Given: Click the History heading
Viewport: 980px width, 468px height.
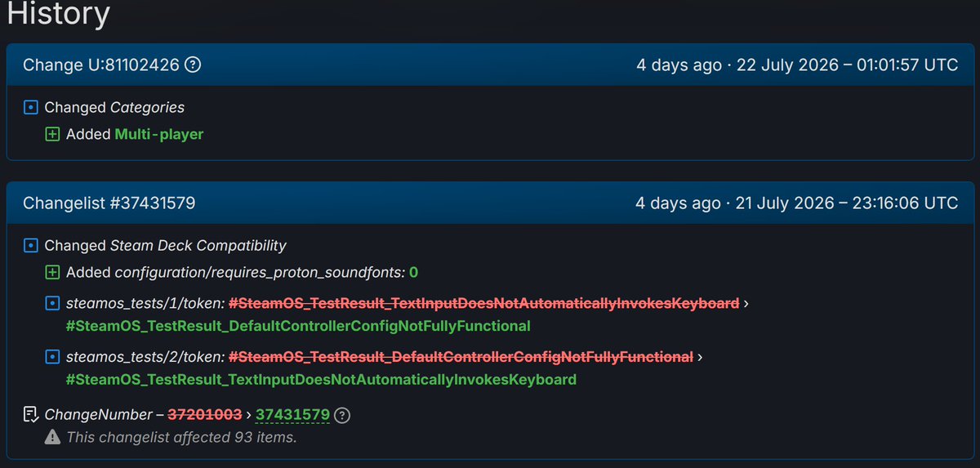Looking at the screenshot, I should click(x=58, y=13).
